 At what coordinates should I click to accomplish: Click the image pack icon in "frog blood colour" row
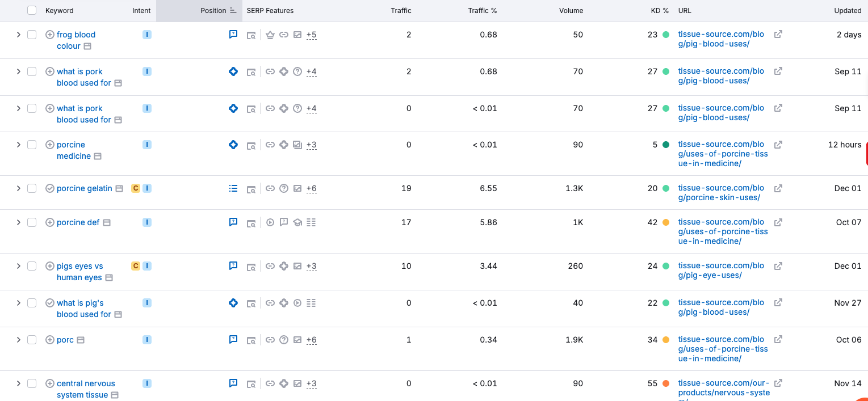pos(297,35)
